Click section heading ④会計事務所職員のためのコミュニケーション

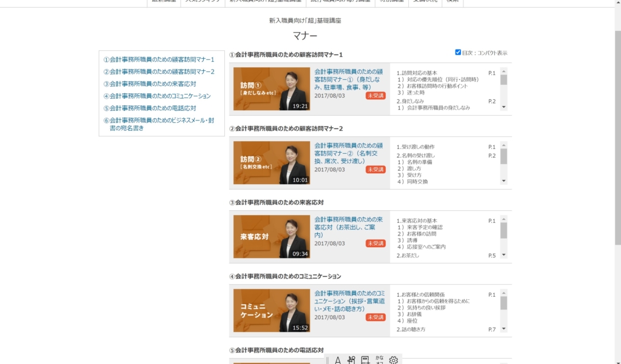[x=285, y=277]
